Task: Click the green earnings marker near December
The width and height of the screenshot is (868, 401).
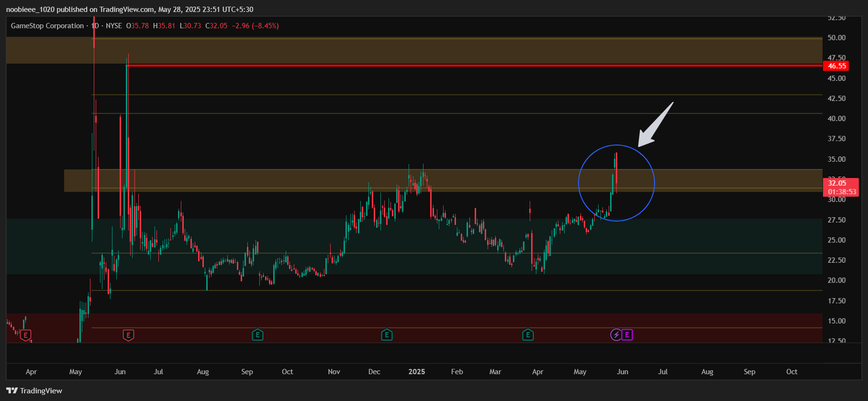Action: [x=387, y=335]
